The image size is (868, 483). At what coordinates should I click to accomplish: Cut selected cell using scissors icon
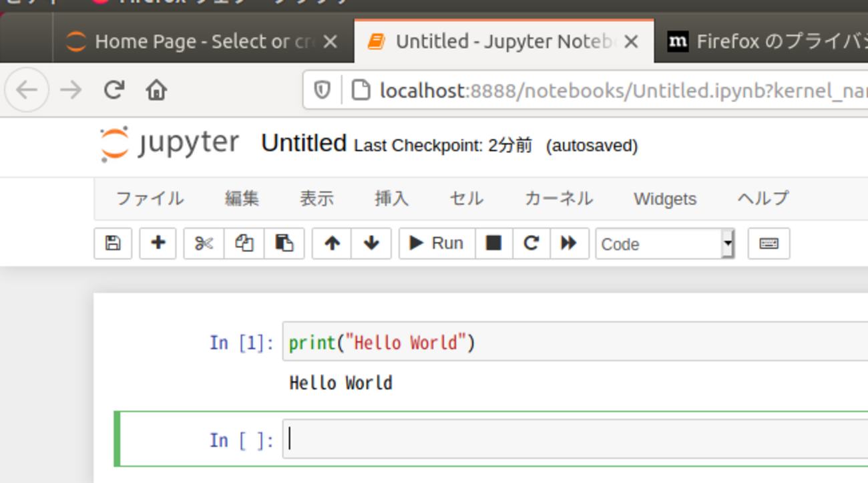coord(204,243)
